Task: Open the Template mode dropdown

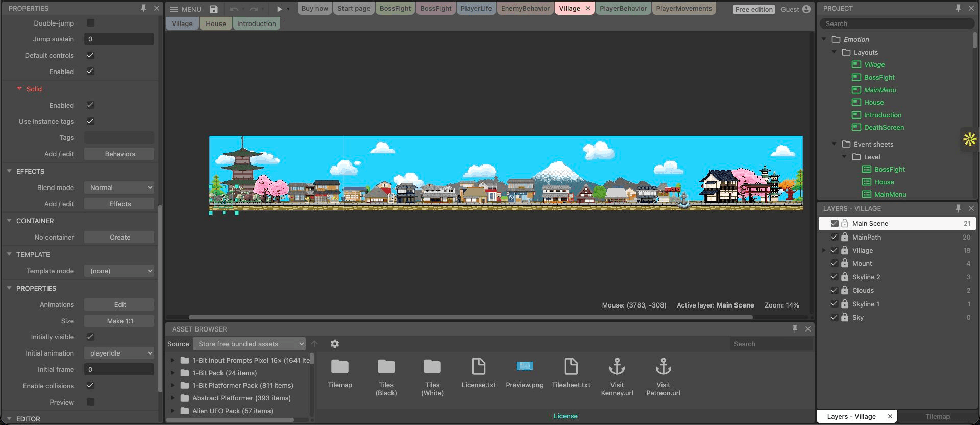Action: 119,271
